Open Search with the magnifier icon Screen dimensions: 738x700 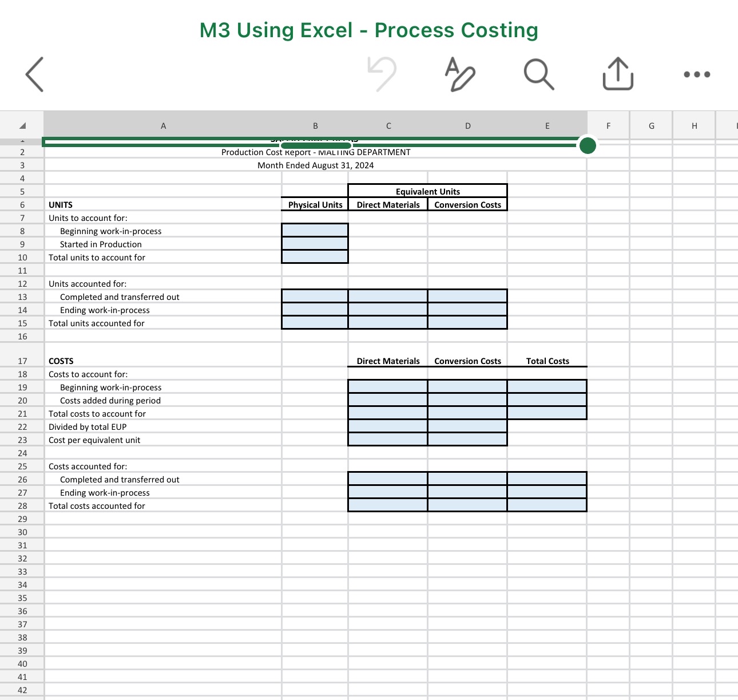tap(538, 74)
